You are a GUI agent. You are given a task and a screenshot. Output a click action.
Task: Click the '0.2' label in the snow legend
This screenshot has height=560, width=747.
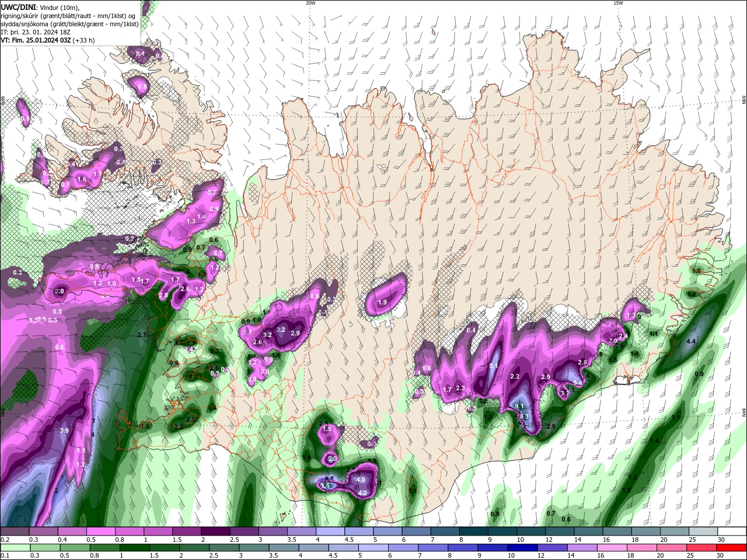5,540
